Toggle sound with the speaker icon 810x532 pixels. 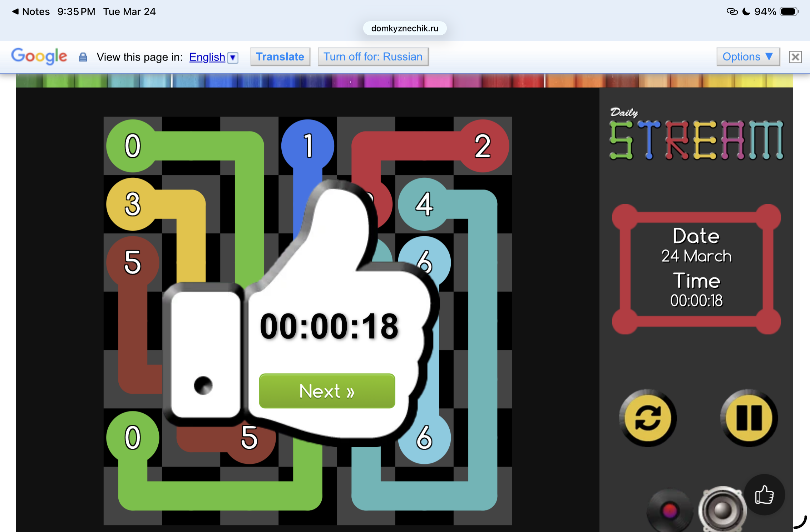(722, 509)
